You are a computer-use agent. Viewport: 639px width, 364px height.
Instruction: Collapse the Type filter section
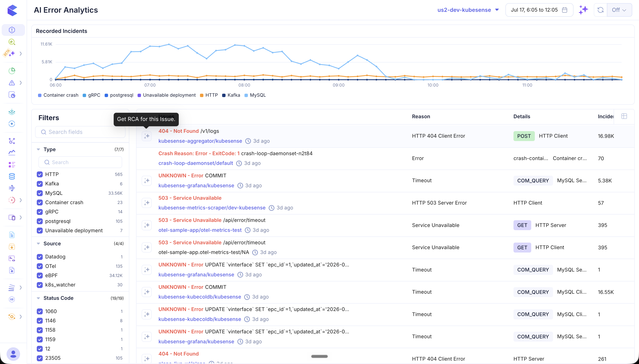pyautogui.click(x=38, y=149)
